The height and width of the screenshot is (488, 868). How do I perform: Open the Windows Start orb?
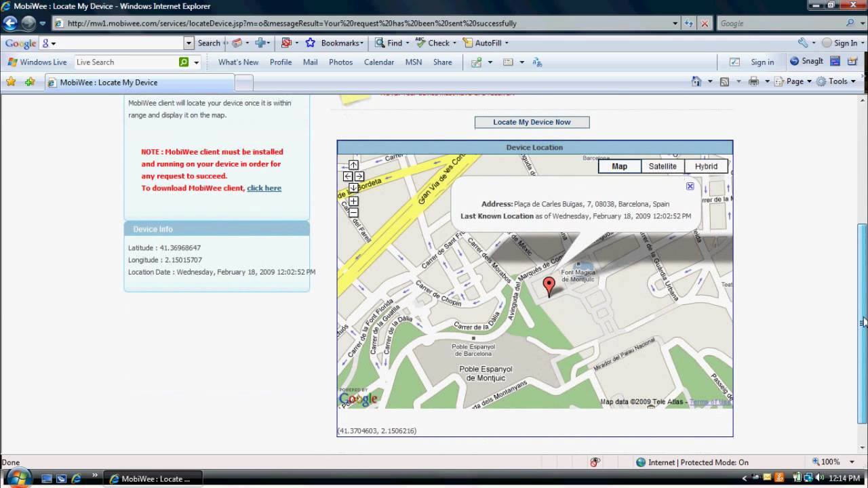(18, 477)
